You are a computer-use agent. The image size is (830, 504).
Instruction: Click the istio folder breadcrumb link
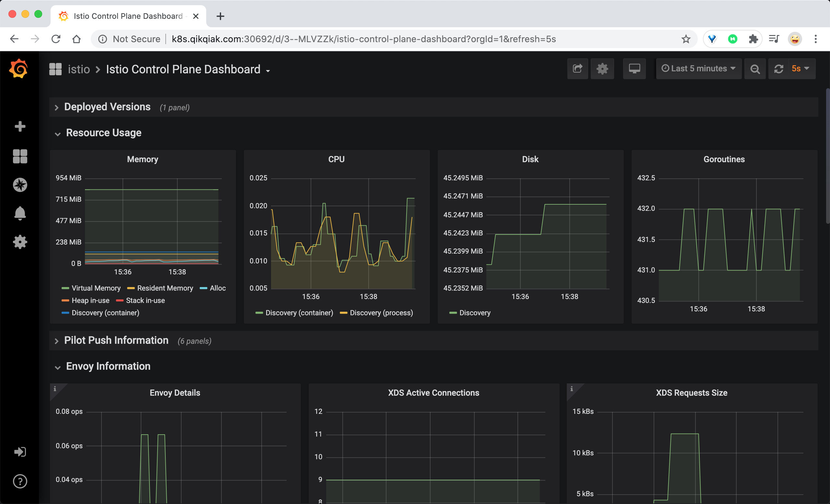[x=79, y=69]
